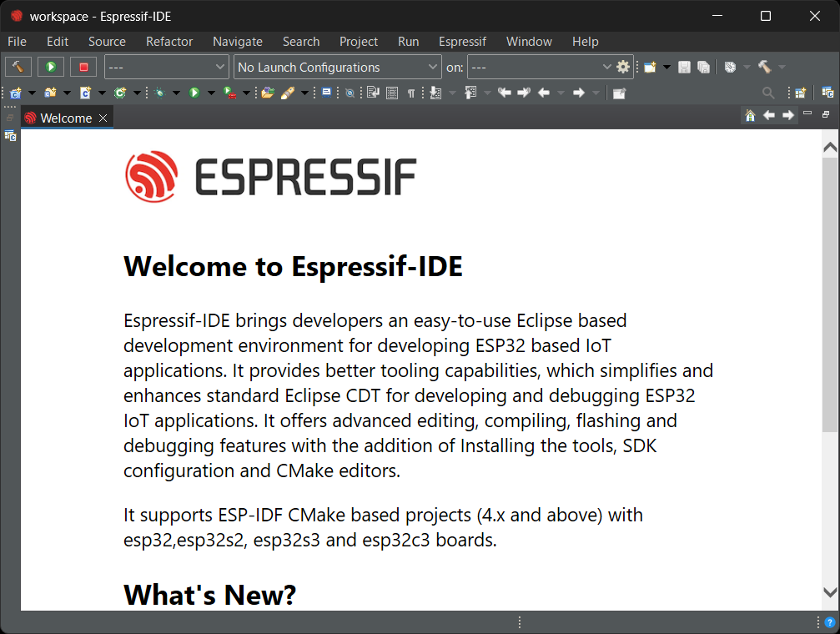Click the red Stop button

[83, 67]
